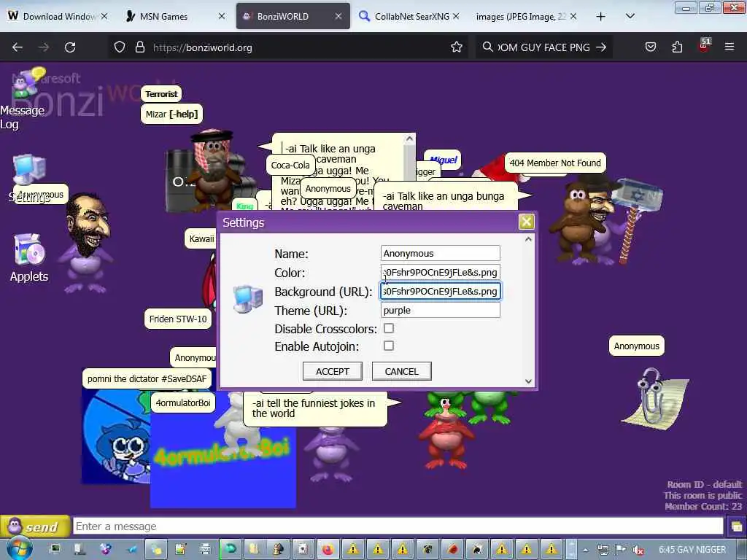
Task: Click the Firefox back arrow
Action: tap(18, 47)
